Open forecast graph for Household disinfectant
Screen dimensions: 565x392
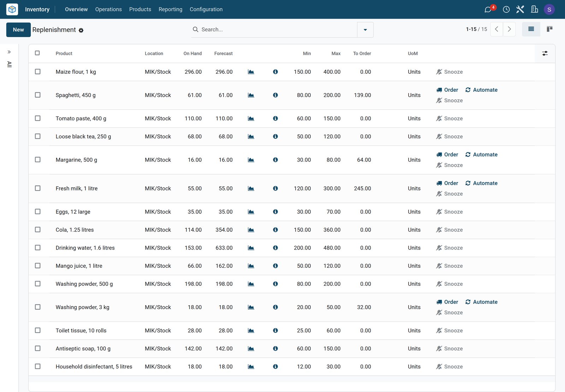251,367
